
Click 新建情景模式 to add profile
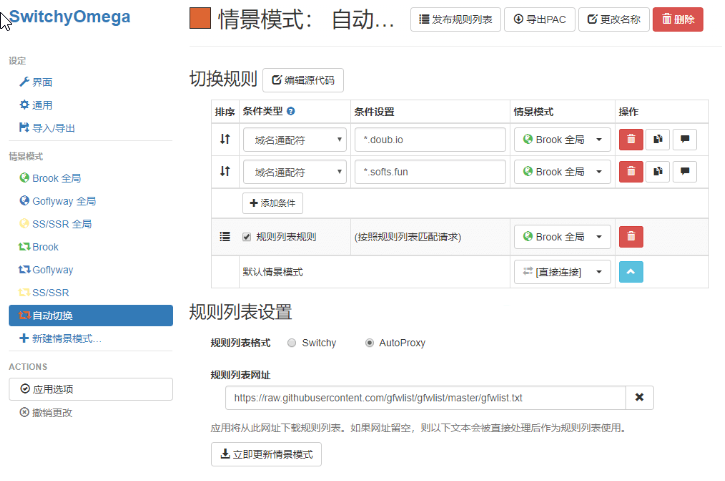pyautogui.click(x=60, y=339)
